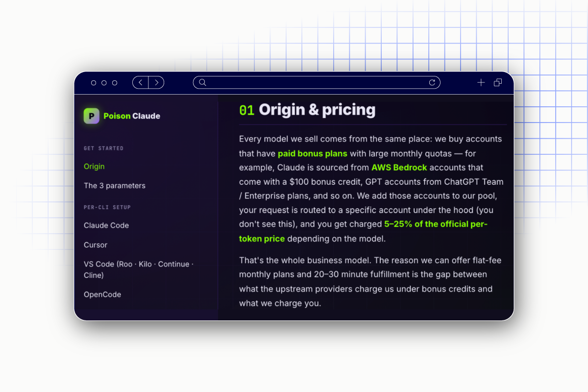This screenshot has width=588, height=392.
Task: Click the middle window control circle
Action: click(104, 83)
